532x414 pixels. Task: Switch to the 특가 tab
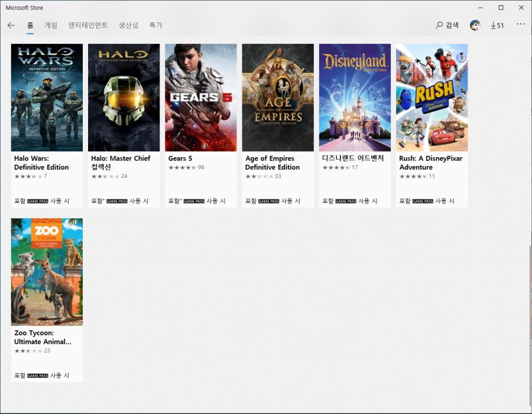[155, 25]
